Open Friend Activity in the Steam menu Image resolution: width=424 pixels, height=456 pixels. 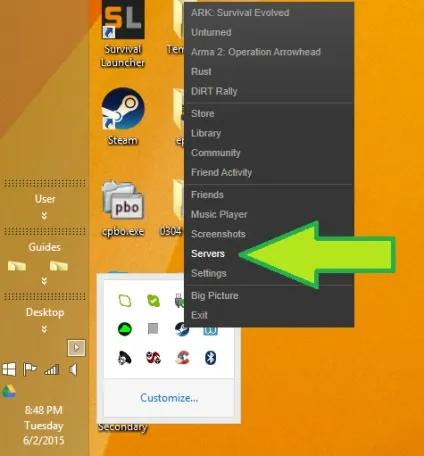(x=269, y=173)
